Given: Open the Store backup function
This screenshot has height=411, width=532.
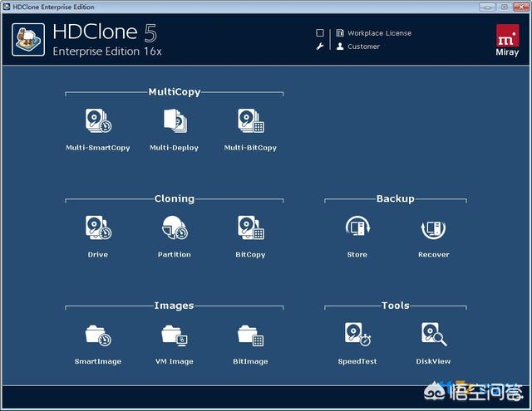Looking at the screenshot, I should 357,227.
